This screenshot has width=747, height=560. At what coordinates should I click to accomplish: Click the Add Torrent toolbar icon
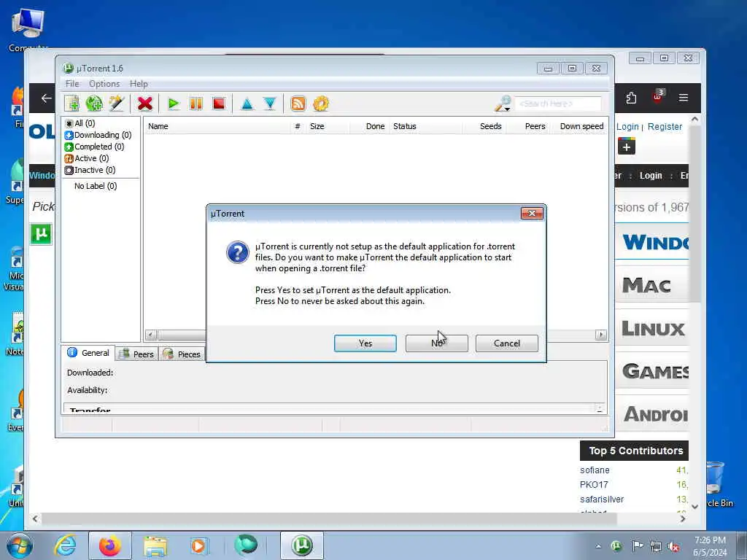pyautogui.click(x=72, y=104)
